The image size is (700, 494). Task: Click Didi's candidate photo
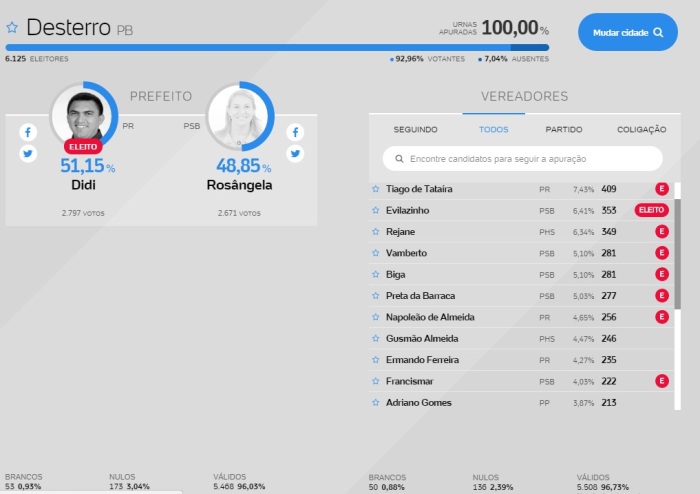[84, 116]
